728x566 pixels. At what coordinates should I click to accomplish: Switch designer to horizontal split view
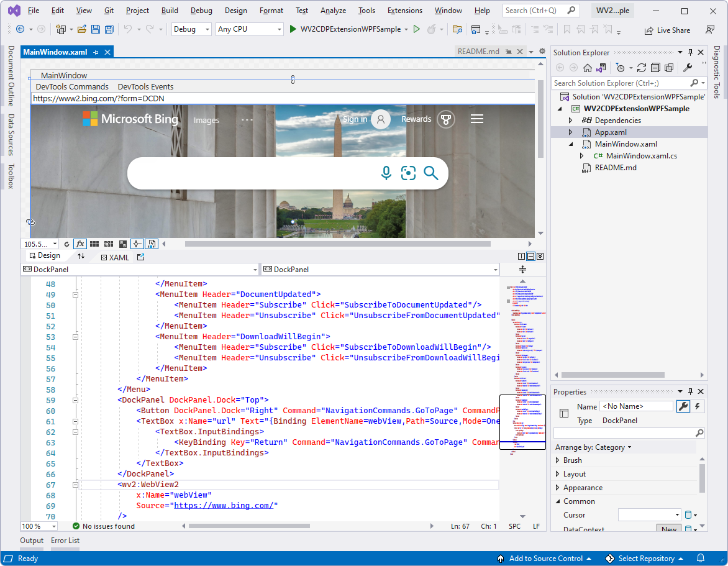point(530,256)
